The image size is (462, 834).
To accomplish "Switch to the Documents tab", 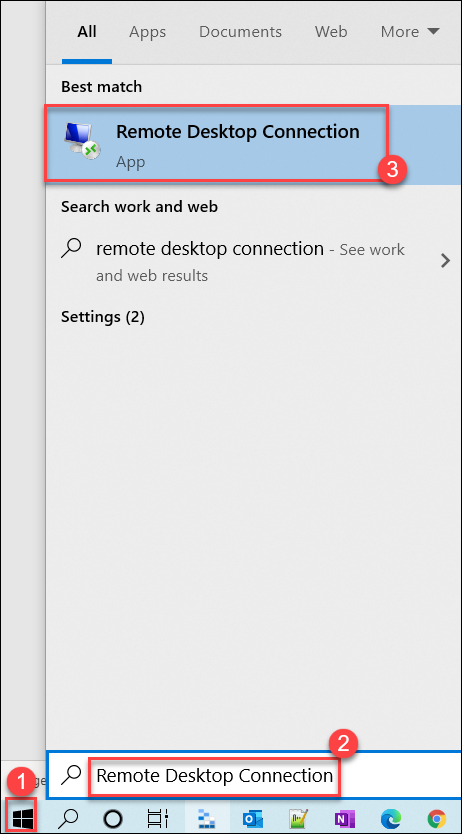I will (x=240, y=32).
